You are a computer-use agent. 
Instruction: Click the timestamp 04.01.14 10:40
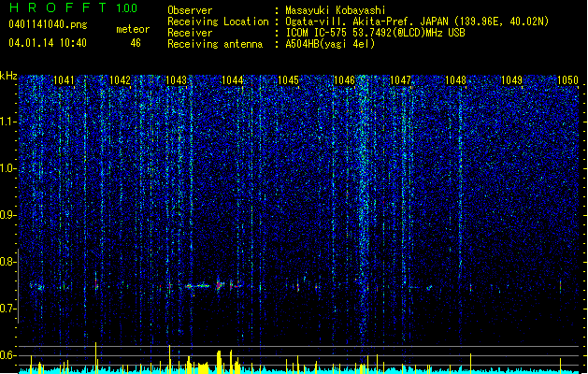[48, 43]
